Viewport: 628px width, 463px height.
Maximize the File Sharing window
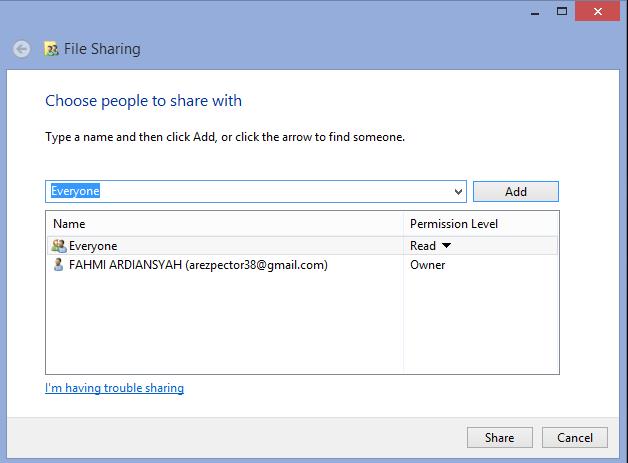pos(562,11)
